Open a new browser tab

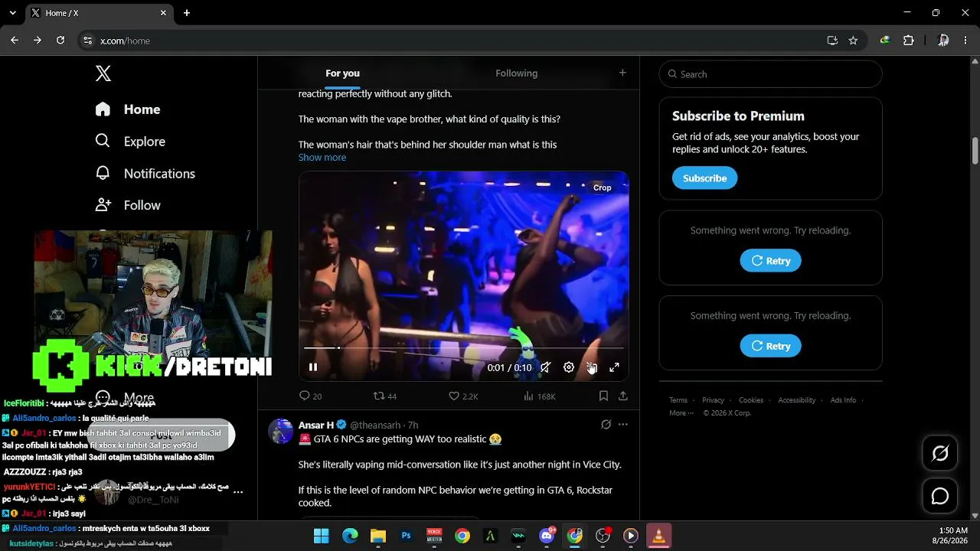(187, 13)
